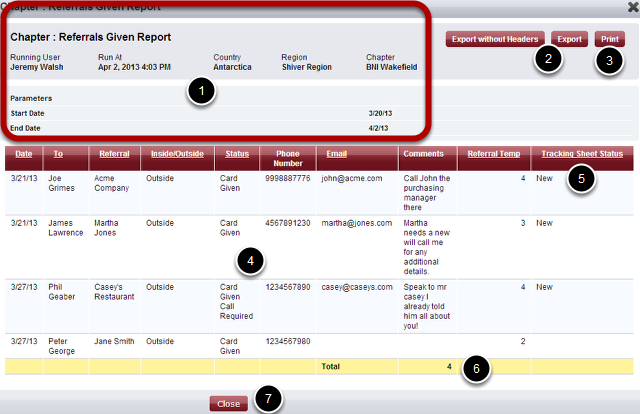
Task: Click the Phone Number column header
Action: pyautogui.click(x=287, y=159)
